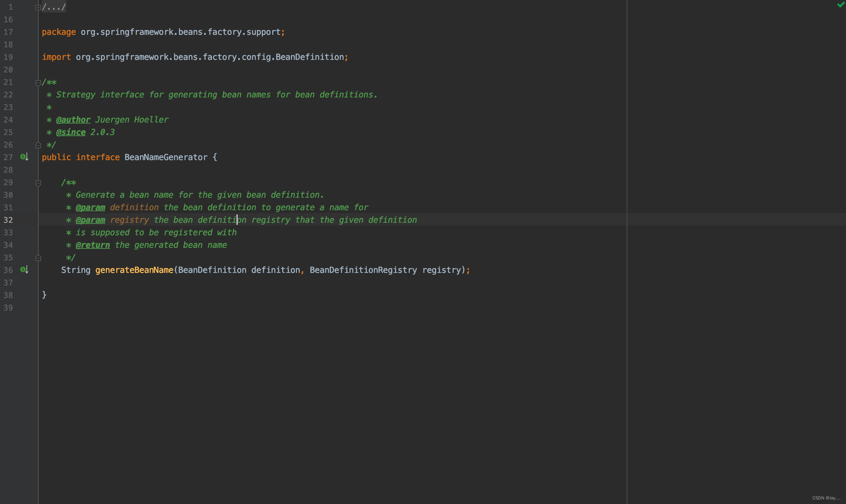This screenshot has width=846, height=504.
Task: Click the fold marker ending the Javadoc at line 26
Action: 38,145
